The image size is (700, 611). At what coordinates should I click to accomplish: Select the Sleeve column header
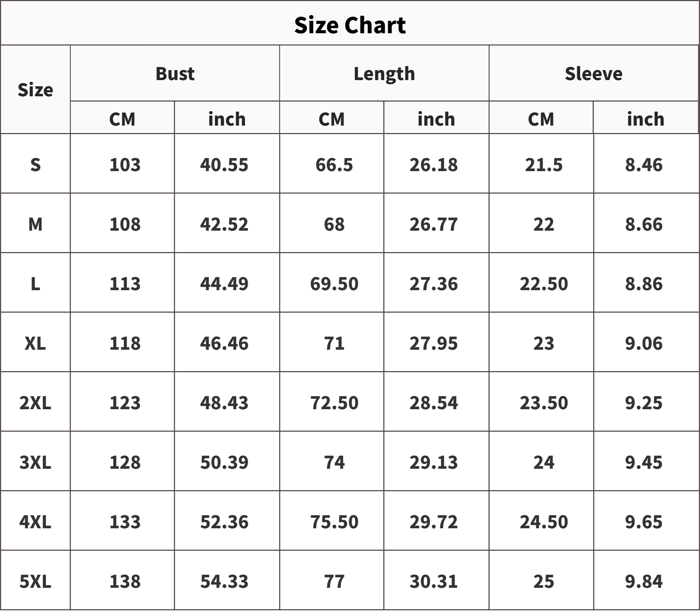593,74
